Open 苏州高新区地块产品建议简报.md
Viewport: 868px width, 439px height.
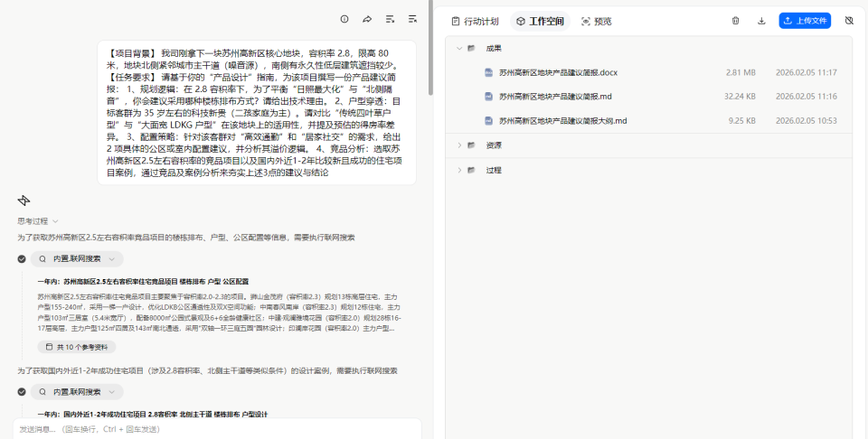pyautogui.click(x=555, y=97)
